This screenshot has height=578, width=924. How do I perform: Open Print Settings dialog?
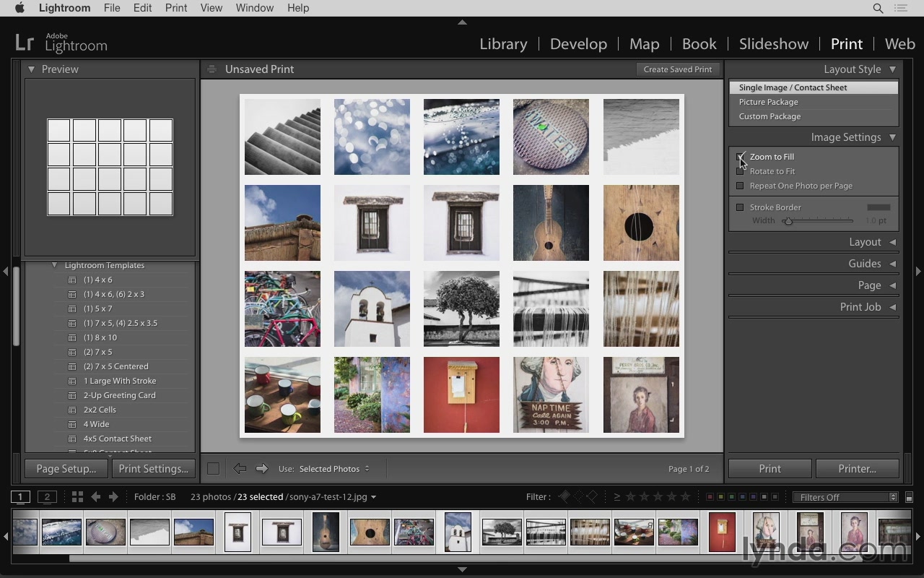[x=153, y=469]
